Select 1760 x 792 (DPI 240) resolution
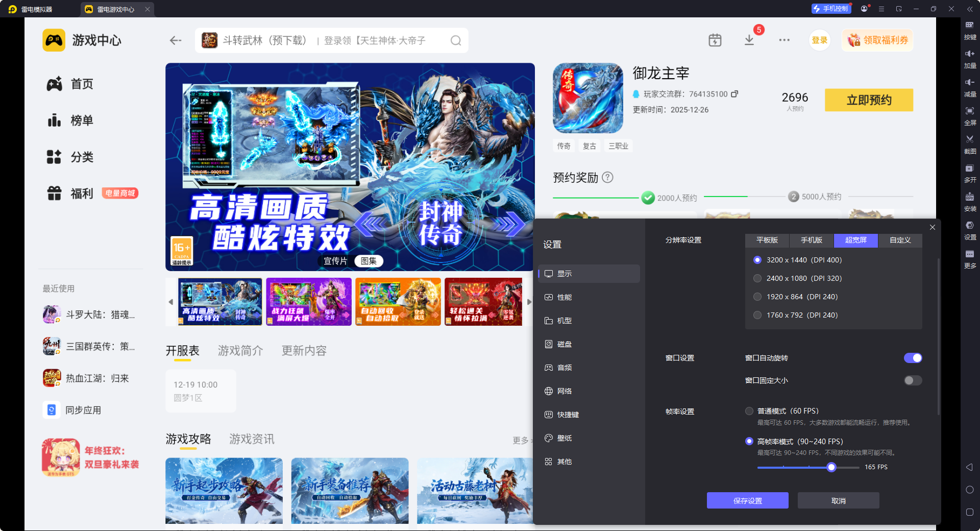 (757, 315)
